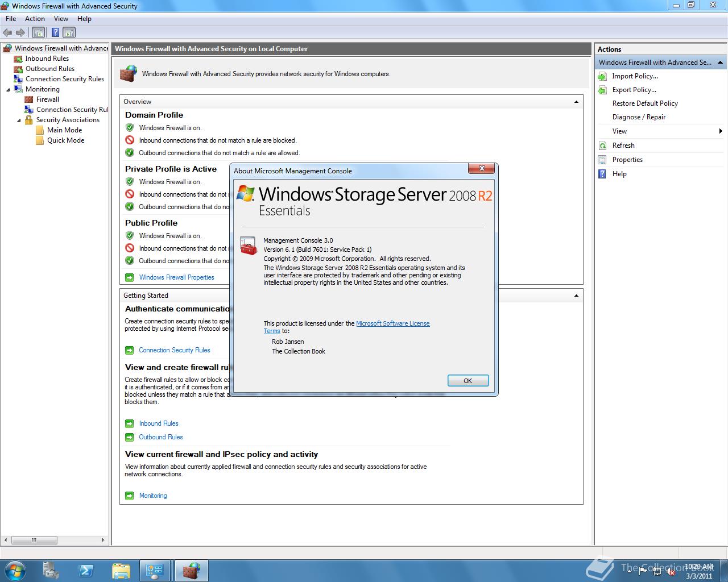Open the Action menu
728x582 pixels.
click(35, 19)
